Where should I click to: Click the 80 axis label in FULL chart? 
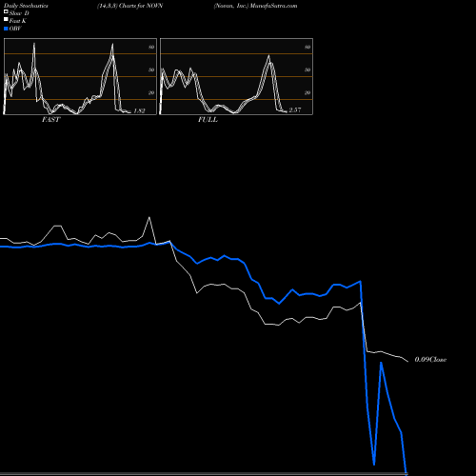pyautogui.click(x=307, y=47)
